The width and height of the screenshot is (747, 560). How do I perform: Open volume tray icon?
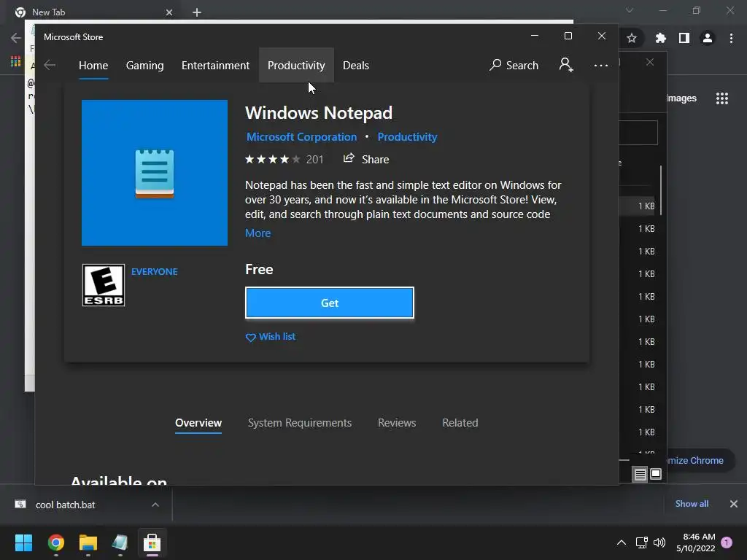[x=659, y=542]
